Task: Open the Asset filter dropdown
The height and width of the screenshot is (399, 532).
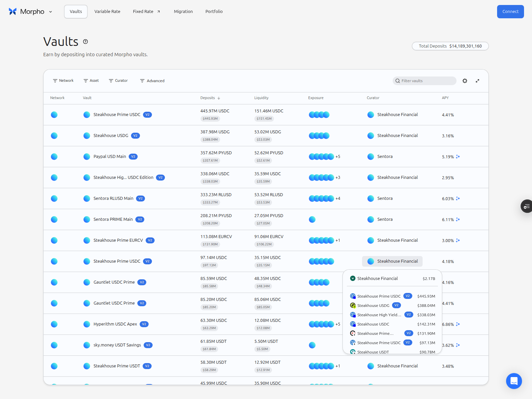Action: pos(91,81)
